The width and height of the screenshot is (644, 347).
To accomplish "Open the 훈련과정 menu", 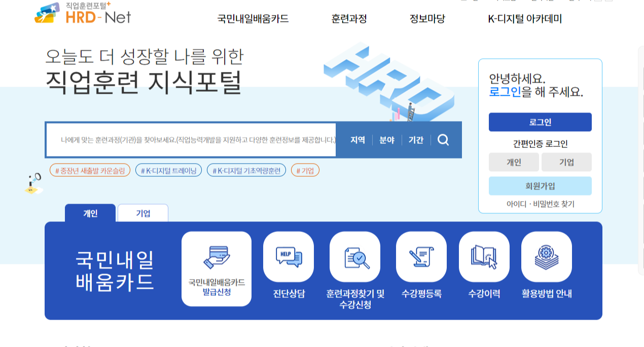I will pyautogui.click(x=349, y=19).
